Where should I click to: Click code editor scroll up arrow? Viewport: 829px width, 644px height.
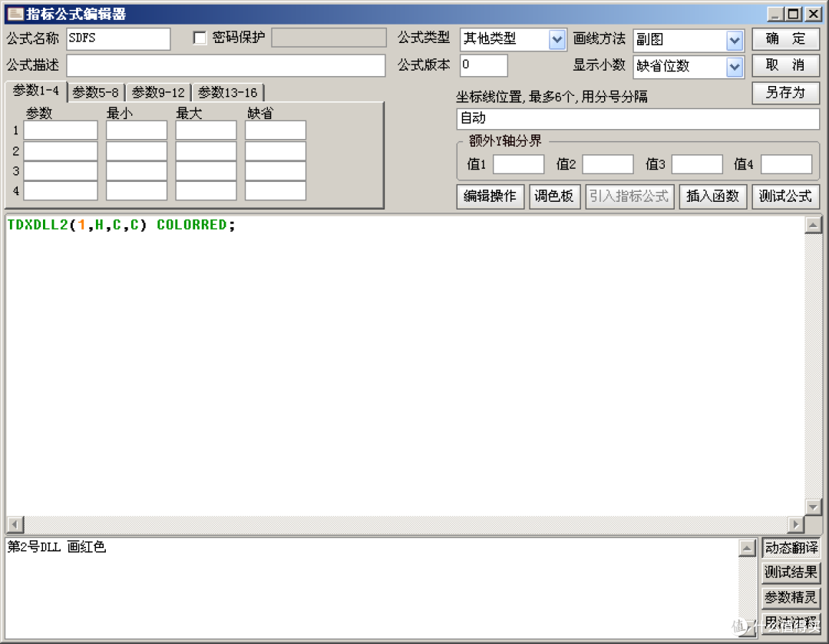coord(813,225)
